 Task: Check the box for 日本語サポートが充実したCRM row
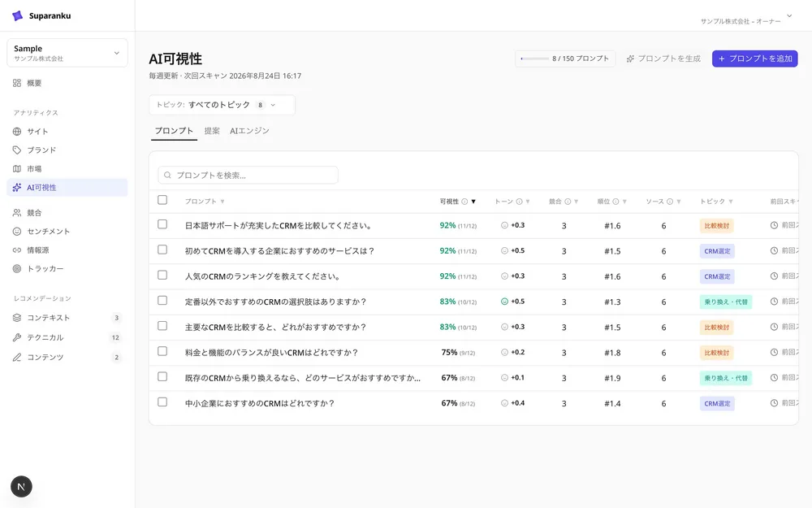pyautogui.click(x=162, y=224)
